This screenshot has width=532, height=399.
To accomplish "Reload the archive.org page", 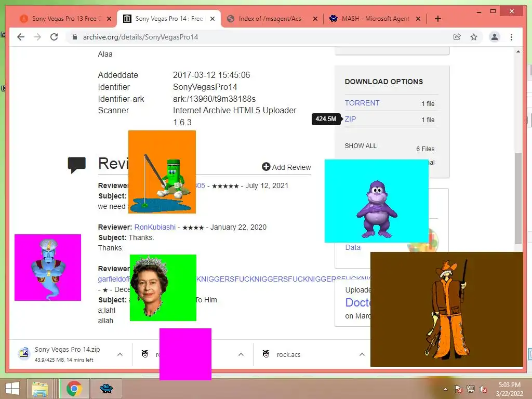I will pyautogui.click(x=54, y=37).
